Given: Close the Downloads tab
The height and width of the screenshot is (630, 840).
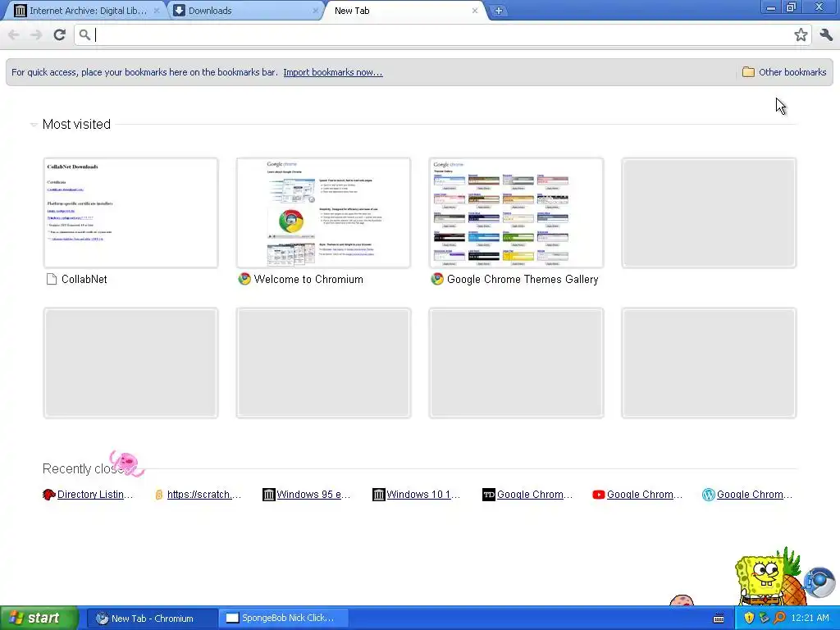Looking at the screenshot, I should 315,11.
